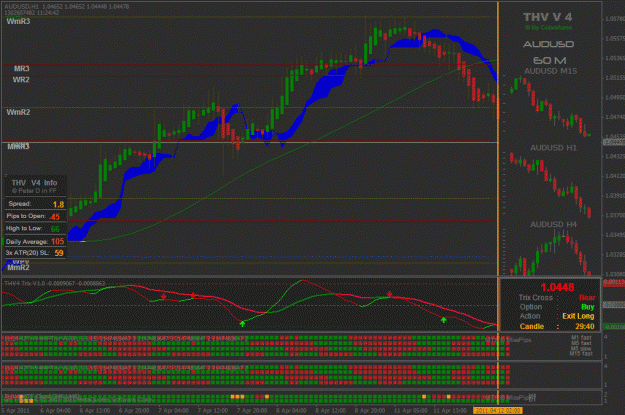Select the MWR3 pivot level label
625x415 pixels.
pos(18,146)
